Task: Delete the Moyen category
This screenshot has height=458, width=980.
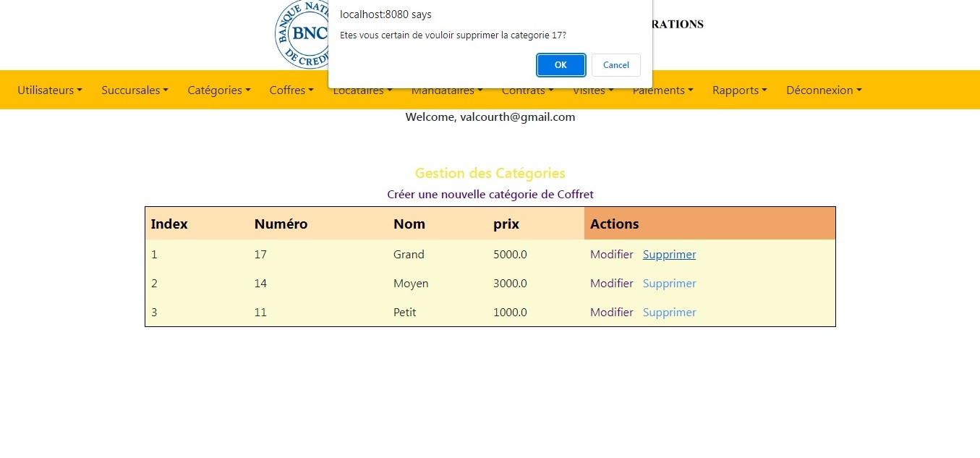Action: tap(669, 284)
